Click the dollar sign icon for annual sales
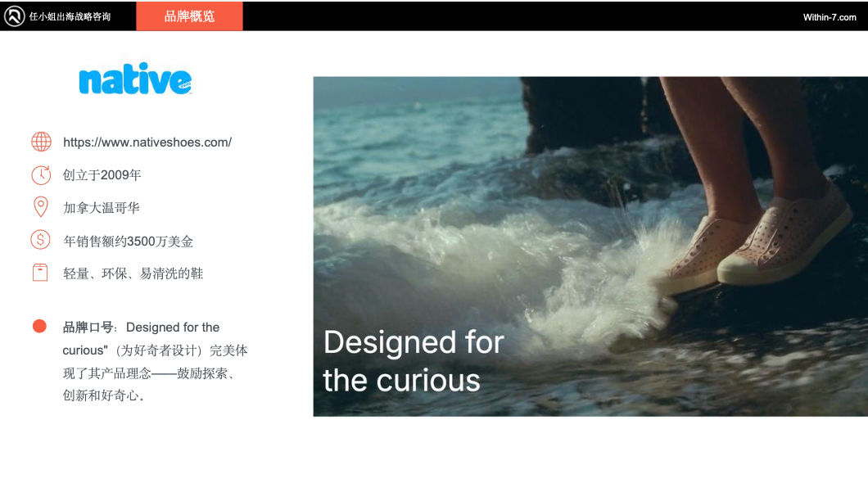This screenshot has height=488, width=868. pos(41,240)
